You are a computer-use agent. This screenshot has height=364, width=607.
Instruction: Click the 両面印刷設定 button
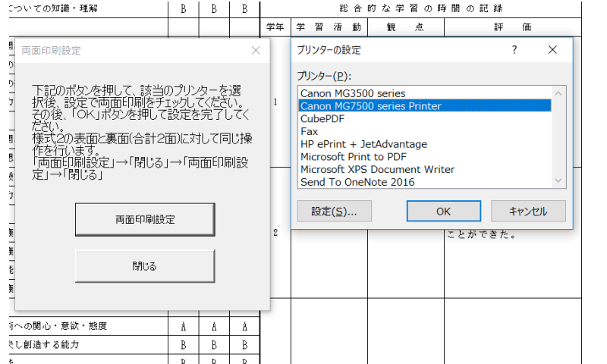click(145, 219)
